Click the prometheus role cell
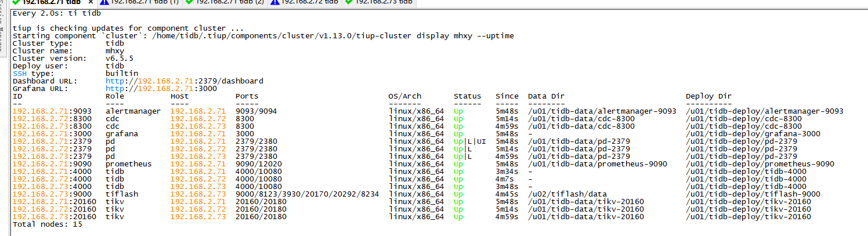The width and height of the screenshot is (868, 236). pos(129,164)
